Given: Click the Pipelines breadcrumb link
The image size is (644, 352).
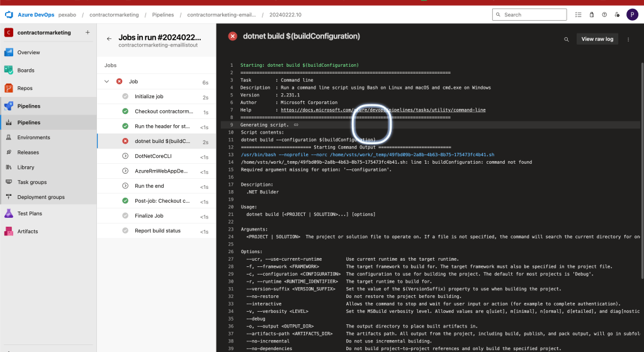Looking at the screenshot, I should [162, 14].
